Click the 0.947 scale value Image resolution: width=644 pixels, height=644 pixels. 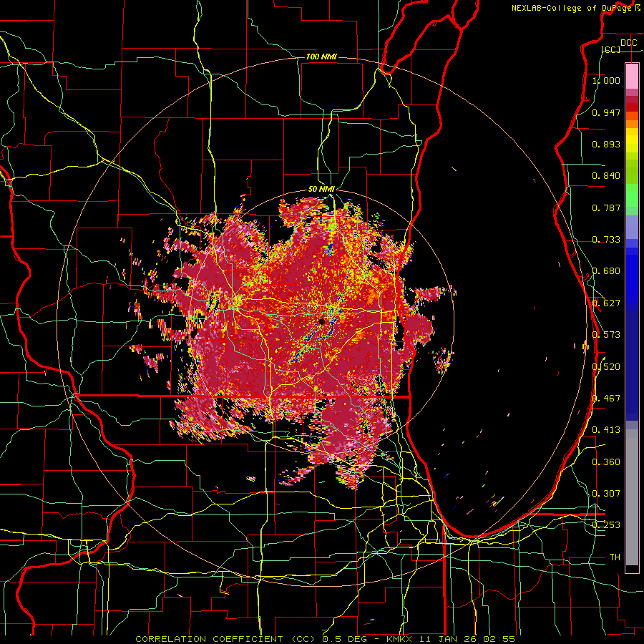606,112
